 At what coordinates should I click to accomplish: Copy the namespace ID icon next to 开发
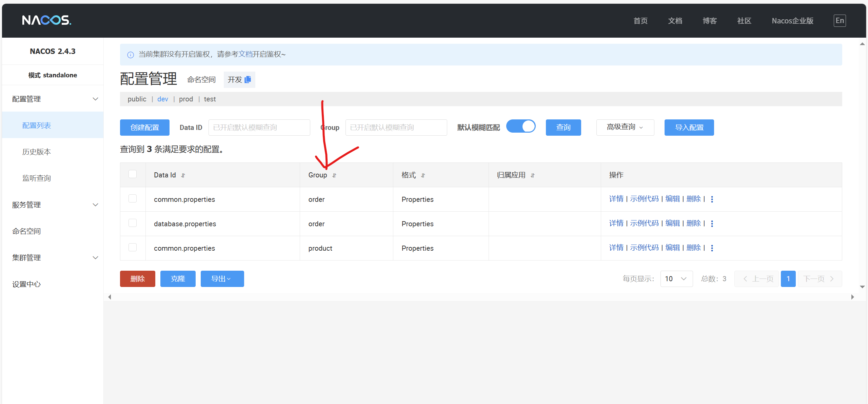[x=248, y=79]
